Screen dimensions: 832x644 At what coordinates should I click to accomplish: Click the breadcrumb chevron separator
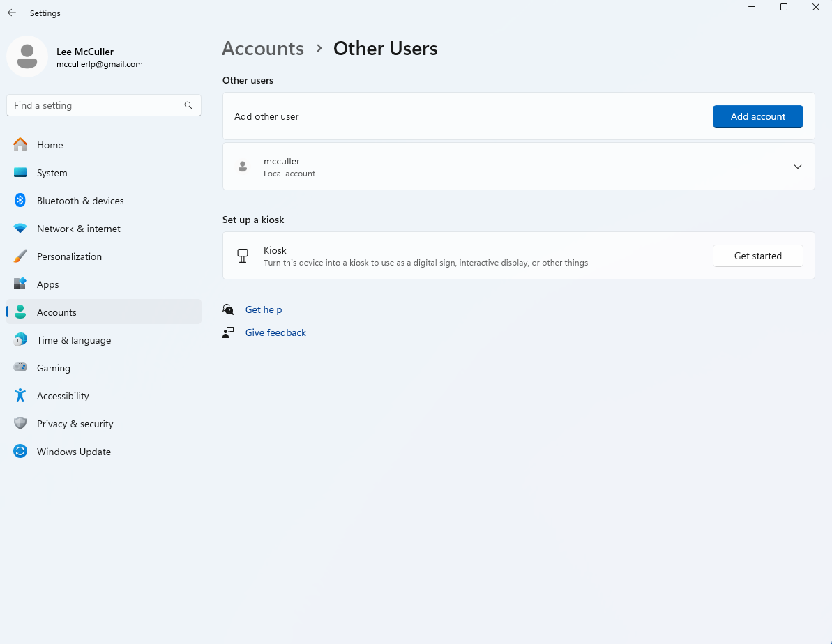(319, 48)
